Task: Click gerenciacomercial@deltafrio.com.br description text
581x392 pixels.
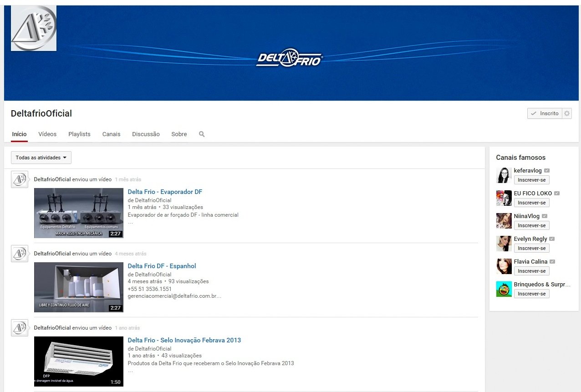Action: 174,296
